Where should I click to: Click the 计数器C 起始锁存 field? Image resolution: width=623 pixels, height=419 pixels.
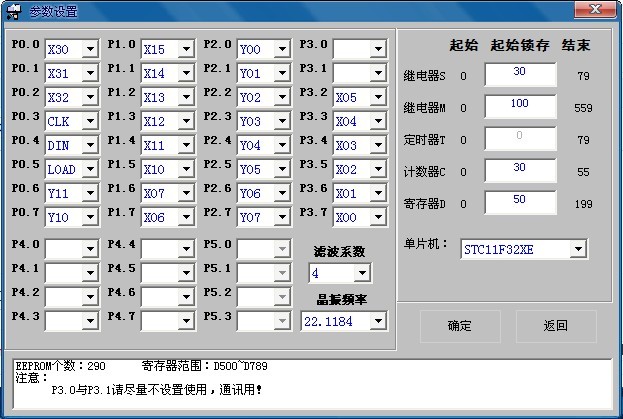coord(519,171)
